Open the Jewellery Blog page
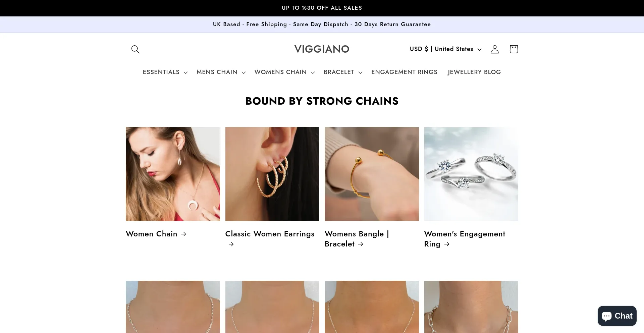 tap(474, 72)
